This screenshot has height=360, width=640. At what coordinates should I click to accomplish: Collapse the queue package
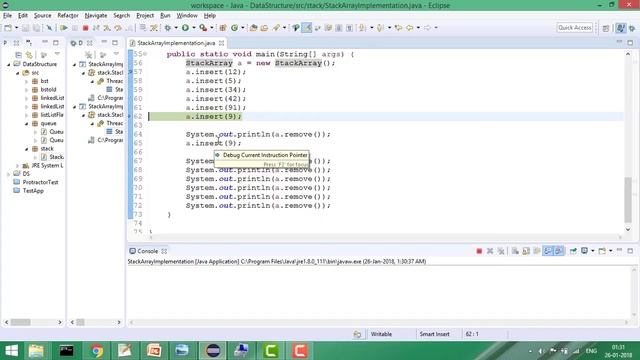(27, 123)
